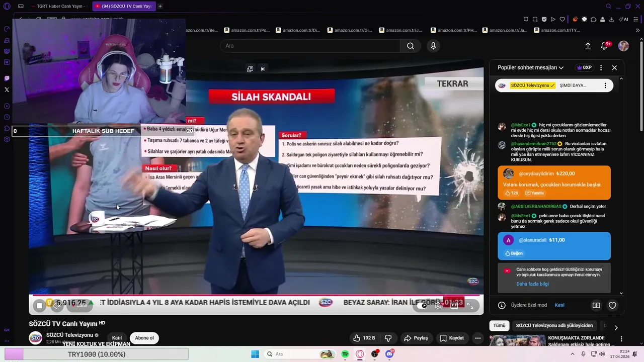
Task: Open YouTube notifications bell
Action: [605, 46]
